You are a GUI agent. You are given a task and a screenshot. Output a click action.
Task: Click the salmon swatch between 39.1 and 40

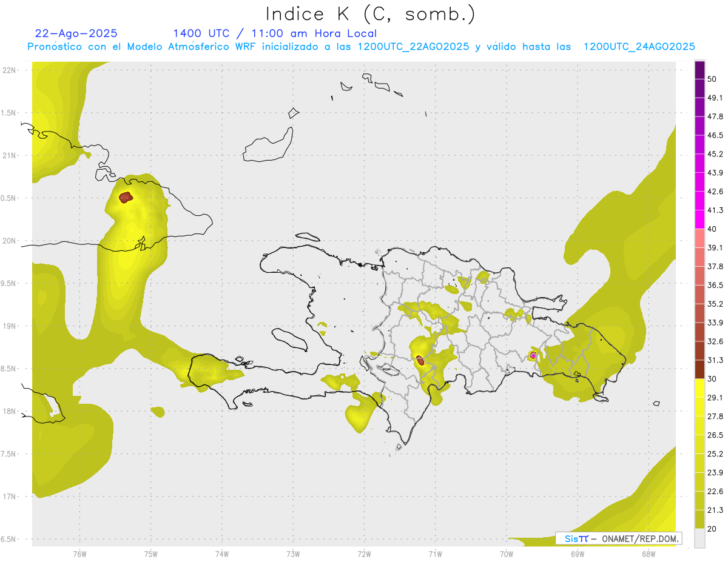coord(699,238)
